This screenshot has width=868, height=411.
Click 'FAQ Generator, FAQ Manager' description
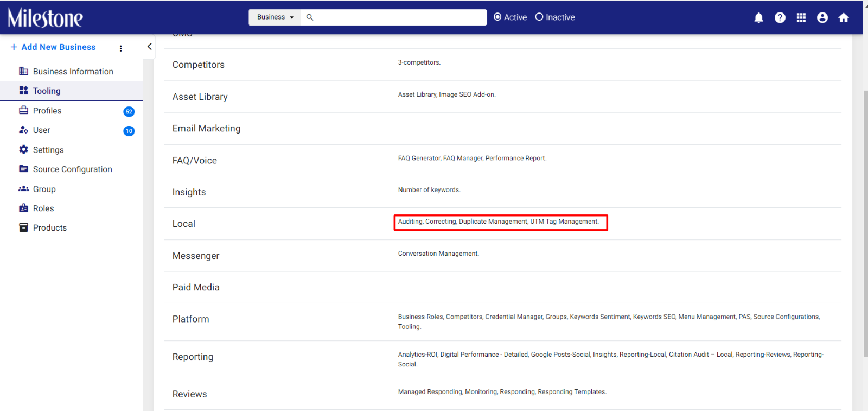coord(472,159)
